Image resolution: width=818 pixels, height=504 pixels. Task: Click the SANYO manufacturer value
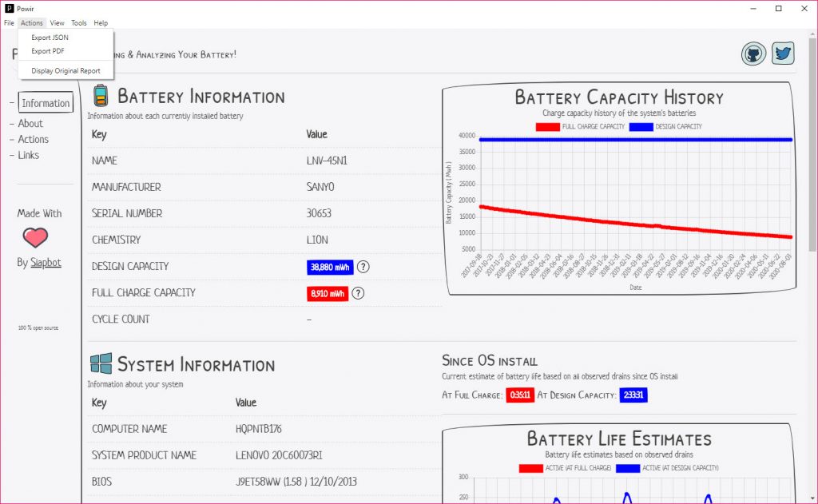pos(320,187)
